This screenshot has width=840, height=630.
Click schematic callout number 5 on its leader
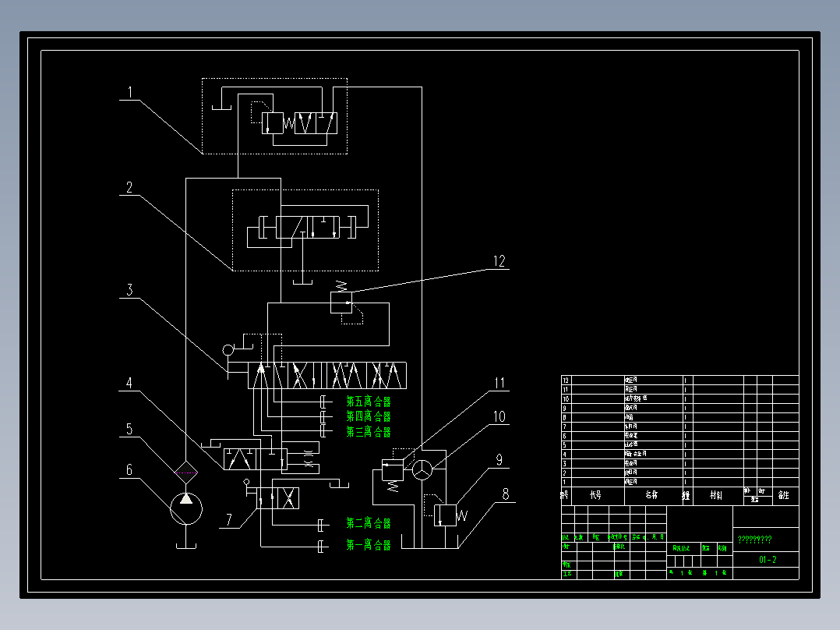pos(129,429)
